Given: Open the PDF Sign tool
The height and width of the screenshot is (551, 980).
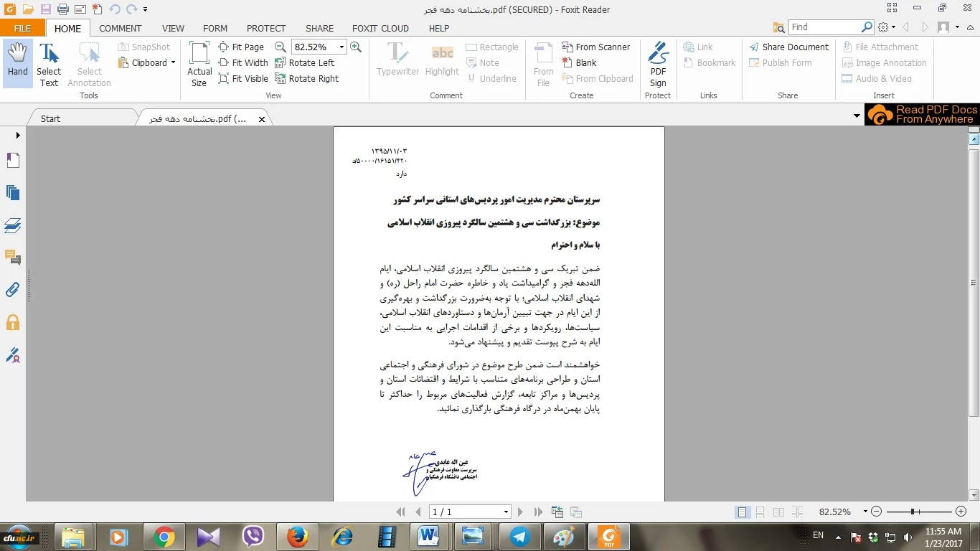Looking at the screenshot, I should coord(658,63).
